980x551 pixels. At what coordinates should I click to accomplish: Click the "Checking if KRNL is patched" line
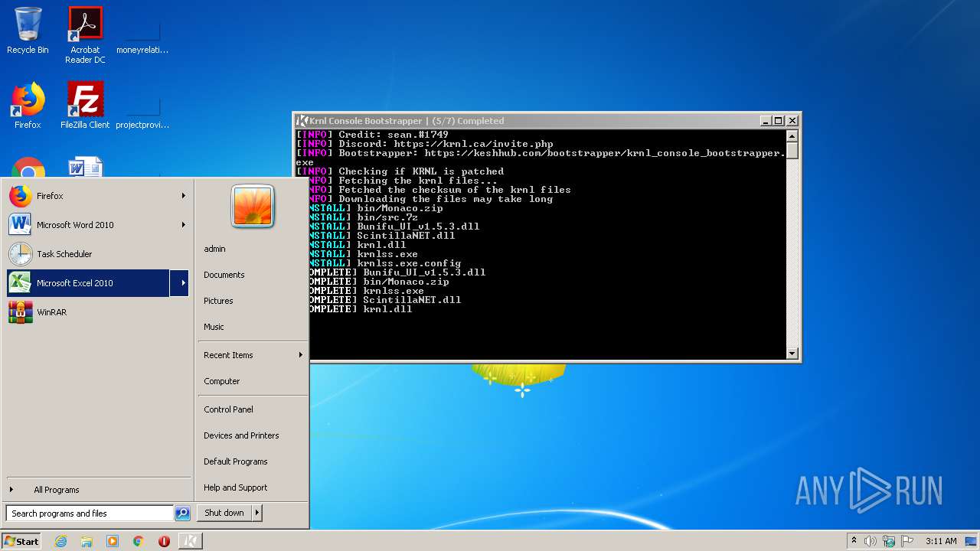[x=400, y=171]
